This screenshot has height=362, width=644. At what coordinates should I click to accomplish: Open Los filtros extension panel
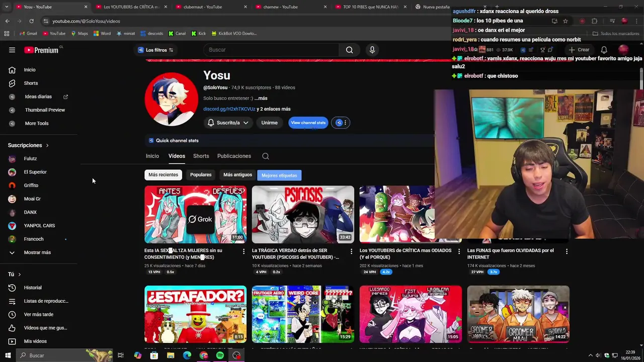click(156, 50)
